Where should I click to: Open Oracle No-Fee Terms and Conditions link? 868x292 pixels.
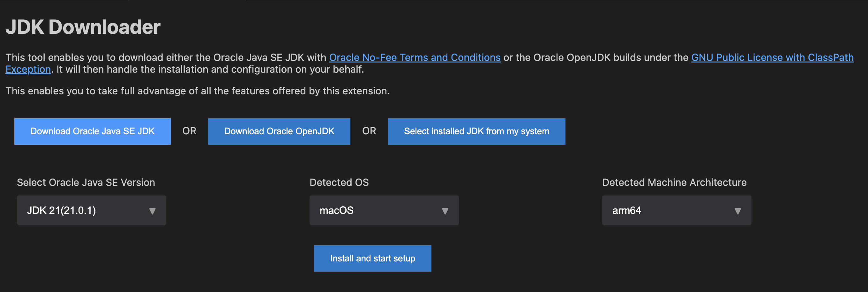coord(415,57)
